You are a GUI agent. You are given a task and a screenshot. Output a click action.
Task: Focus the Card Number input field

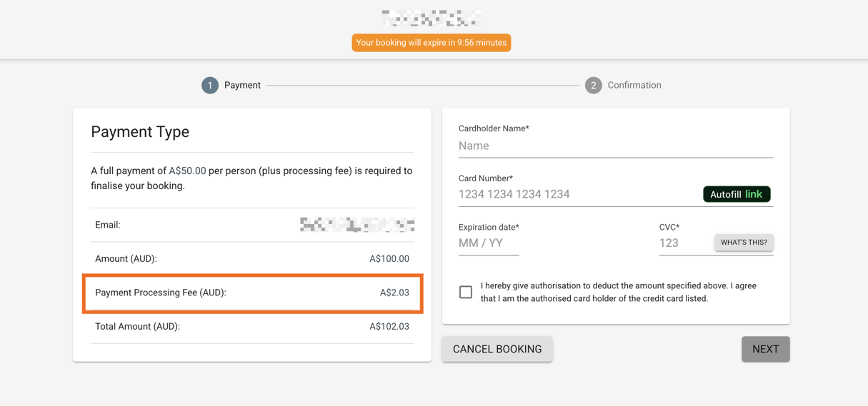[x=575, y=194]
